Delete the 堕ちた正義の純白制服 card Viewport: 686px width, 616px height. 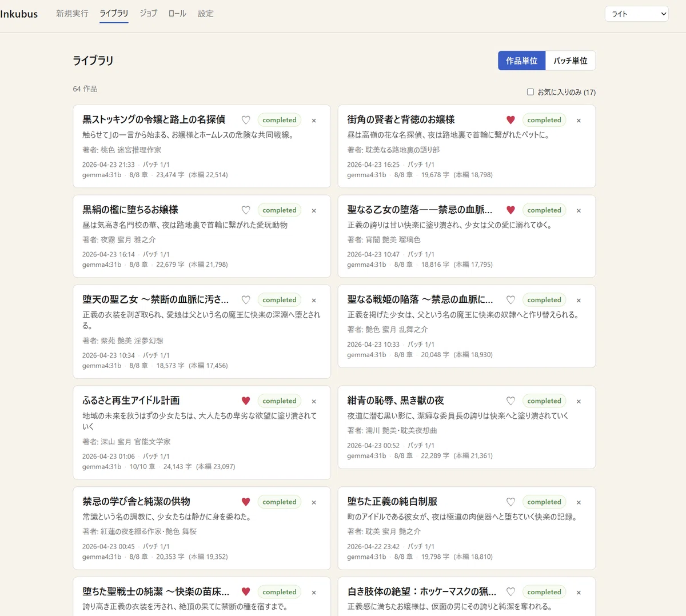point(579,503)
